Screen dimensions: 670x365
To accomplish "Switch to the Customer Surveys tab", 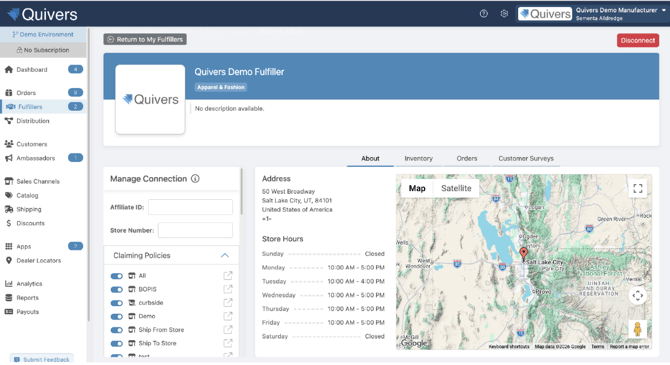I will pos(526,159).
